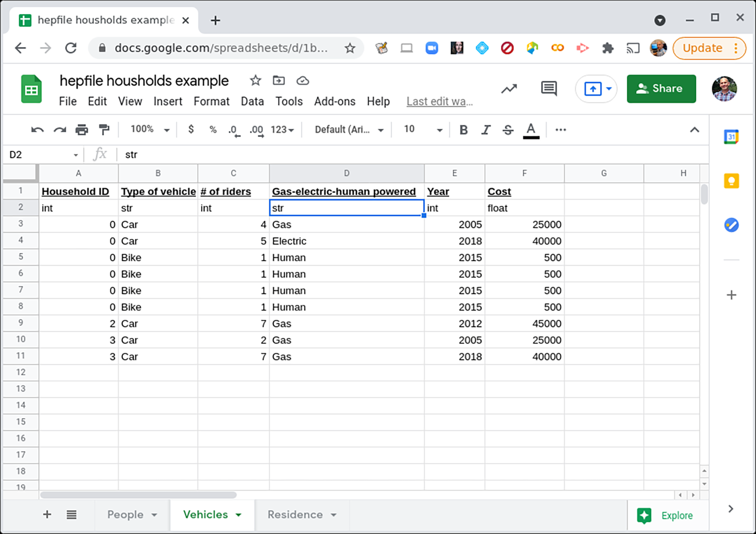This screenshot has height=534, width=756.
Task: Format as currency with dollar icon
Action: [x=191, y=129]
